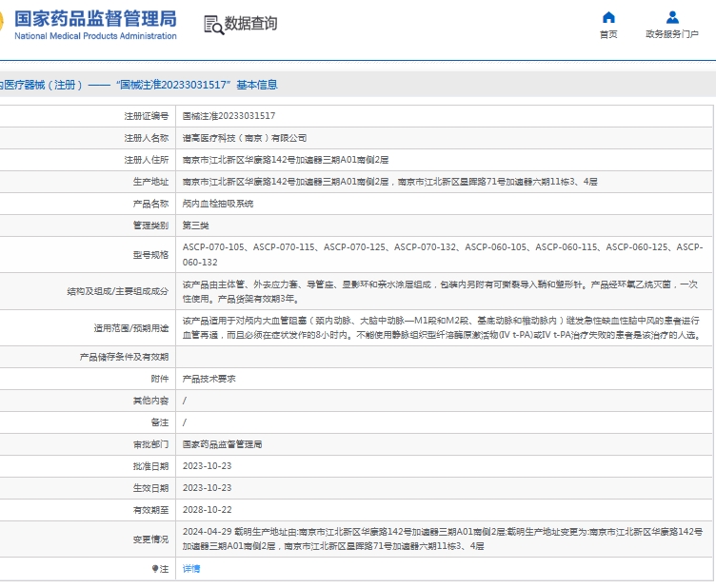The image size is (716, 588).
Task: Click the 型号规格 label
Action: [150, 255]
